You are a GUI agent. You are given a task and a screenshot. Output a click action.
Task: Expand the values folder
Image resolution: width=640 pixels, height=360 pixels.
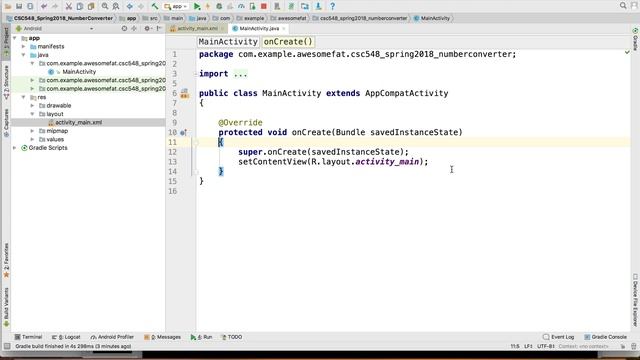coord(32,139)
